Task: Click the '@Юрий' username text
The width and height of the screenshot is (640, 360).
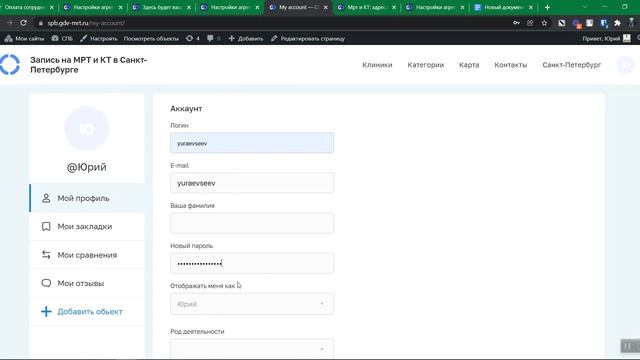Action: coord(87,167)
